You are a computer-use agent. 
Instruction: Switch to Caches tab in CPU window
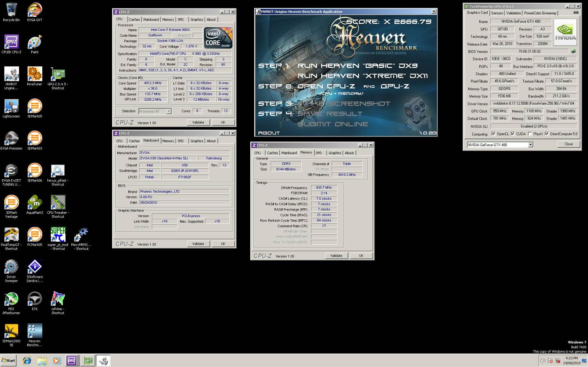tap(134, 19)
